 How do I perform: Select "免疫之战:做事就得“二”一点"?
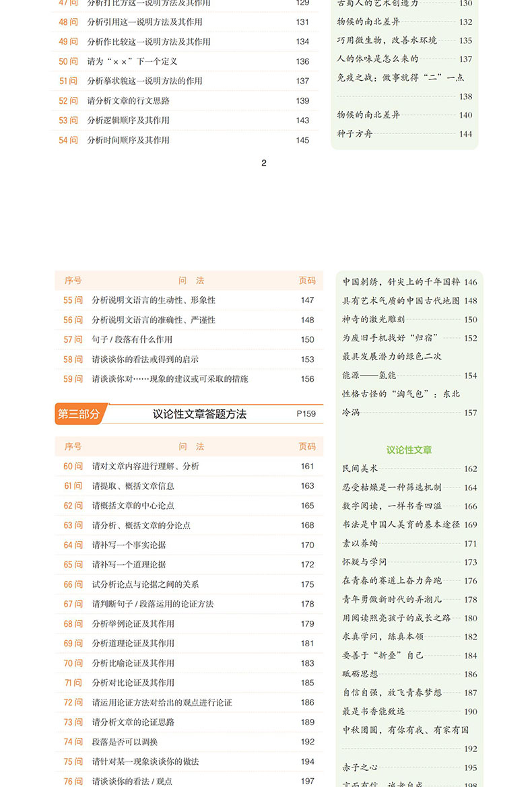[400, 77]
